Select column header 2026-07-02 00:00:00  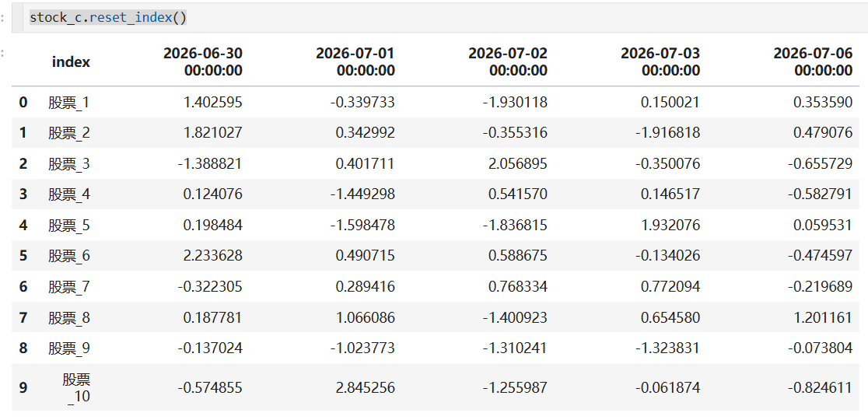[508, 62]
